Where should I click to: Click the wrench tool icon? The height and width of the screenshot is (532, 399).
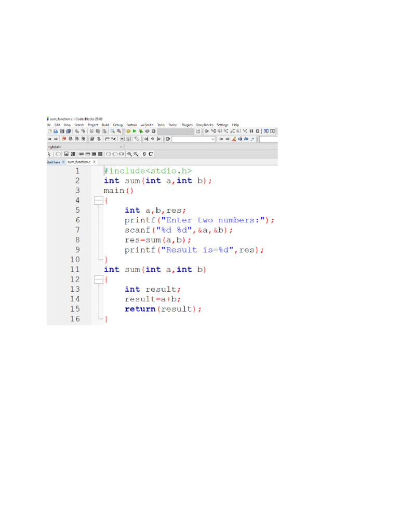[137, 139]
